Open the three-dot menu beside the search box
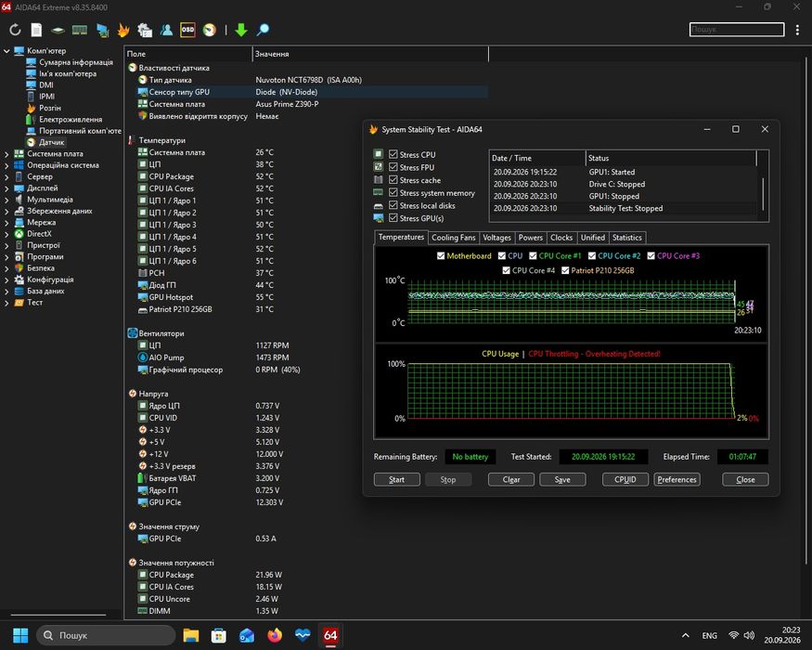 pos(797,30)
